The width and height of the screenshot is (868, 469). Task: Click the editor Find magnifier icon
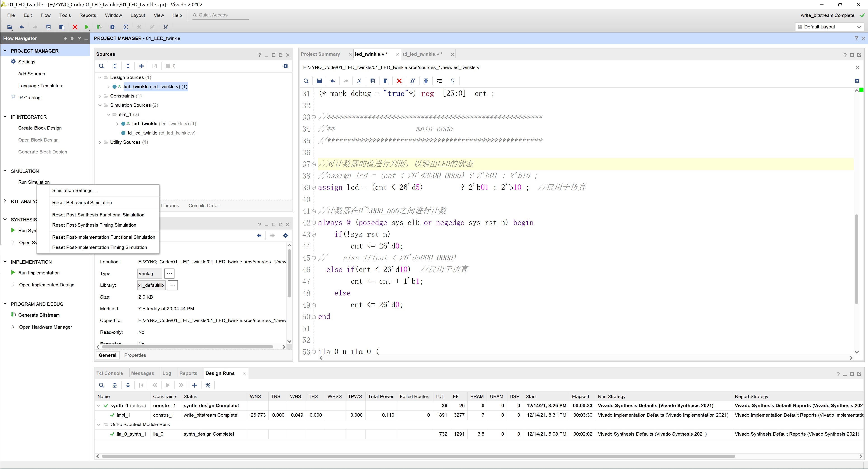click(306, 81)
